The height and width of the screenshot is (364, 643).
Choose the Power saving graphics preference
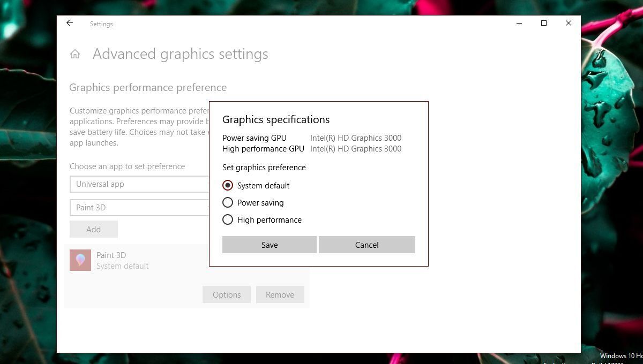click(228, 202)
